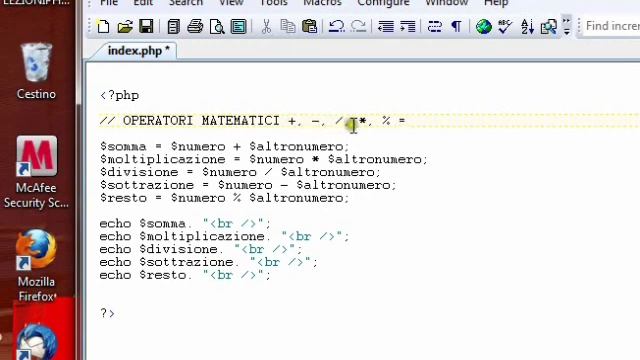Screen dimensions: 640x360
Task: Click the '$moltiplicazione = $numero' code line
Action: click(264, 160)
